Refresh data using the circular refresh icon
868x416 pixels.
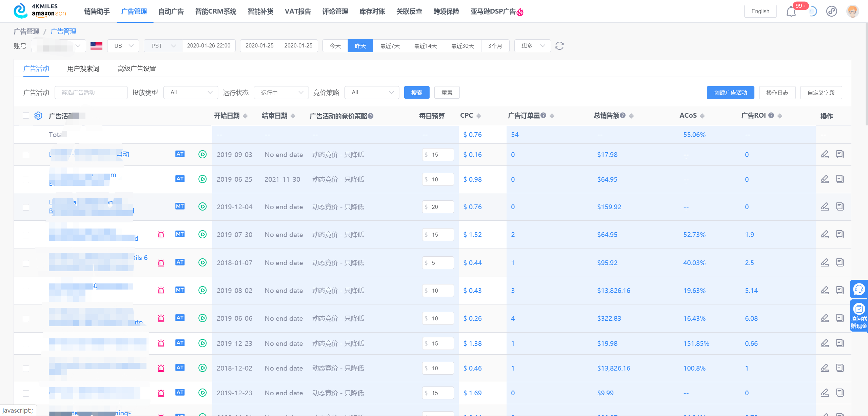point(559,45)
